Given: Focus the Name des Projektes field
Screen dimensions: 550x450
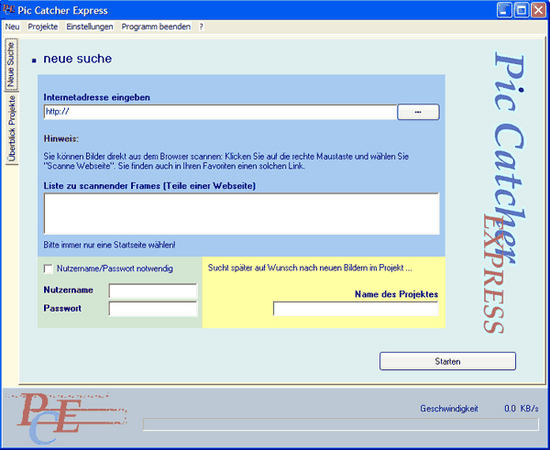Looking at the screenshot, I should [356, 309].
